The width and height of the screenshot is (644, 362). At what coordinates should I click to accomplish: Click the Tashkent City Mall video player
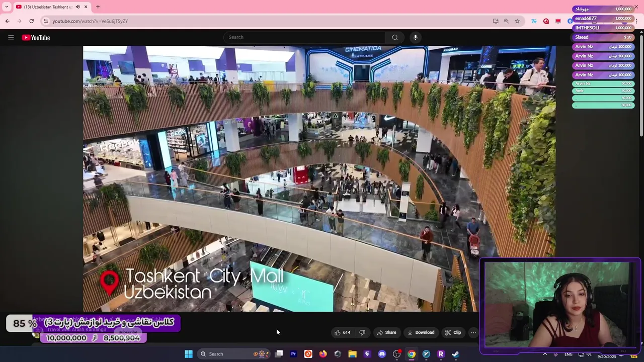pos(319,178)
